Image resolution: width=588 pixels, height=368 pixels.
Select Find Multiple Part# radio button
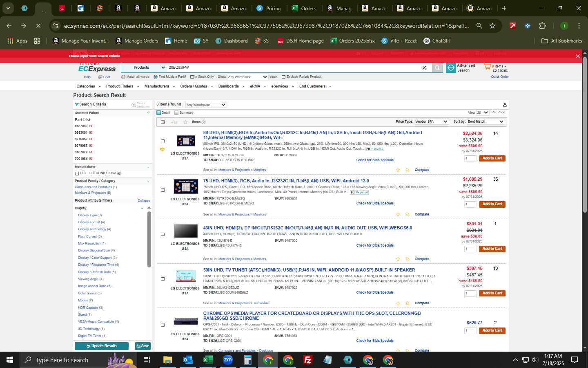click(x=156, y=77)
